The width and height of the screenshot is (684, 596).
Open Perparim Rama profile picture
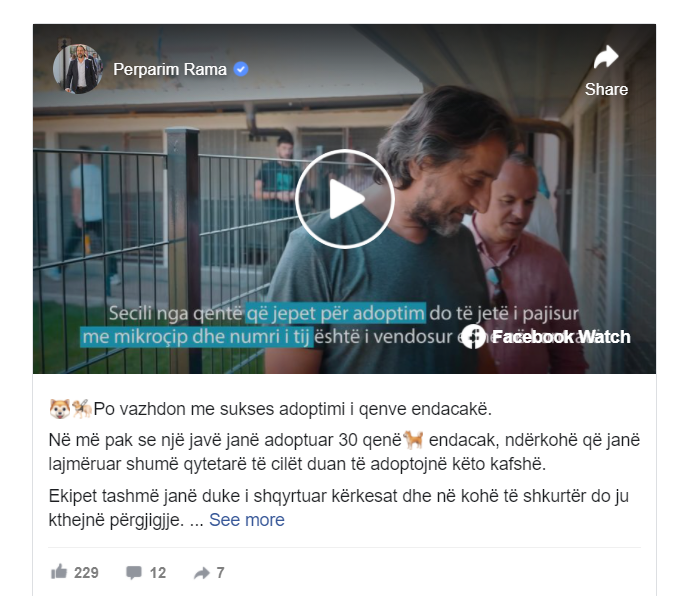pyautogui.click(x=78, y=69)
